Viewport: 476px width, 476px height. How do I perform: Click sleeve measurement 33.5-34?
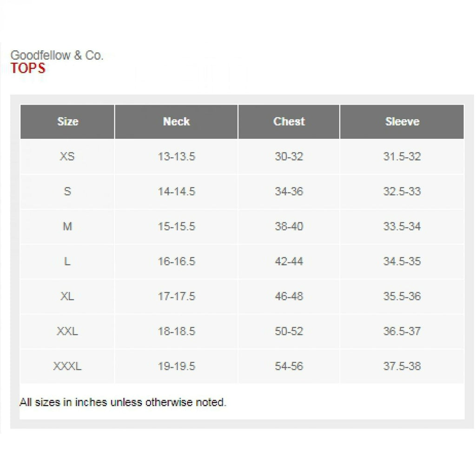point(402,226)
